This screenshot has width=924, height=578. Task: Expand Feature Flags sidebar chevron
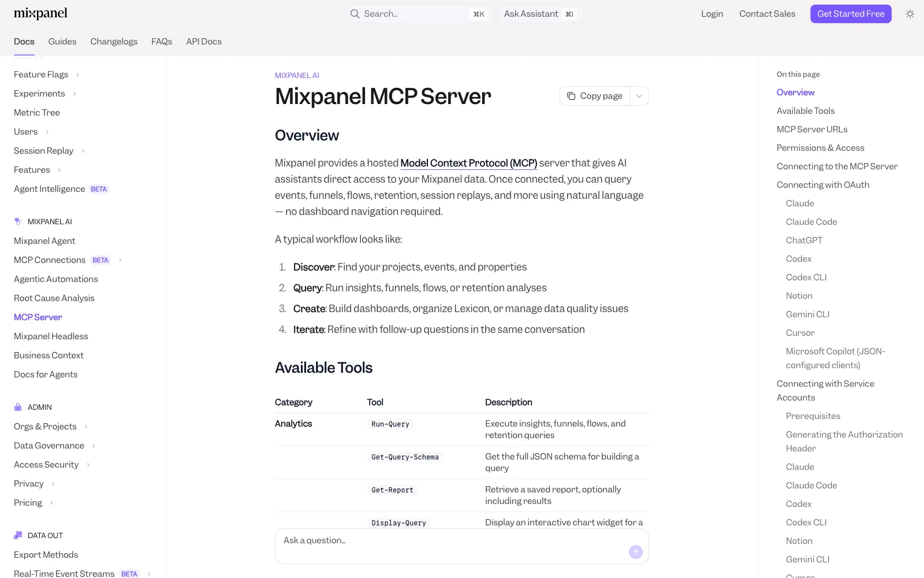tap(77, 75)
